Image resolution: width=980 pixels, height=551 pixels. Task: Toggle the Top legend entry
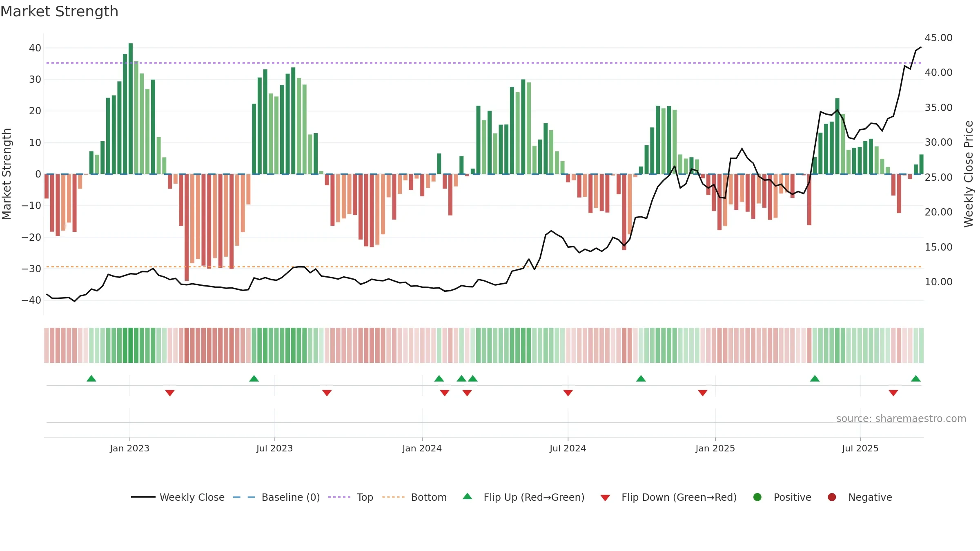(x=350, y=497)
